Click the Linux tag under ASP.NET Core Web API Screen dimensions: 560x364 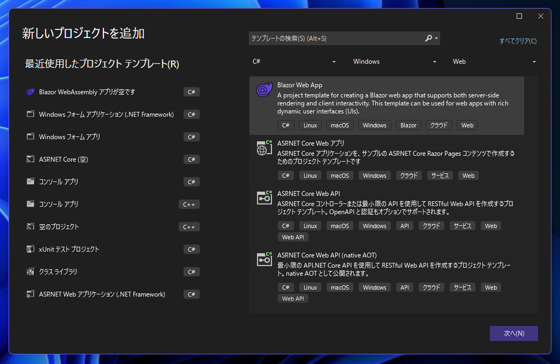point(310,226)
